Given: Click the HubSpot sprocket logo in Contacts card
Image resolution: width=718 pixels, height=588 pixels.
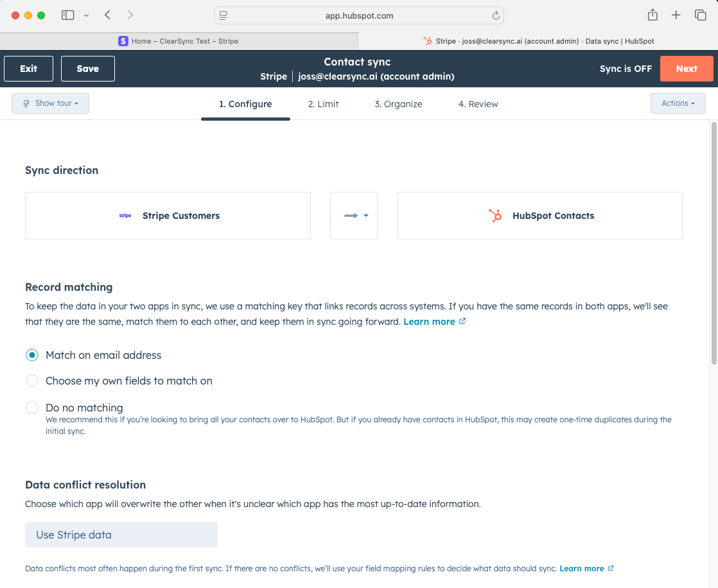Looking at the screenshot, I should [x=495, y=216].
